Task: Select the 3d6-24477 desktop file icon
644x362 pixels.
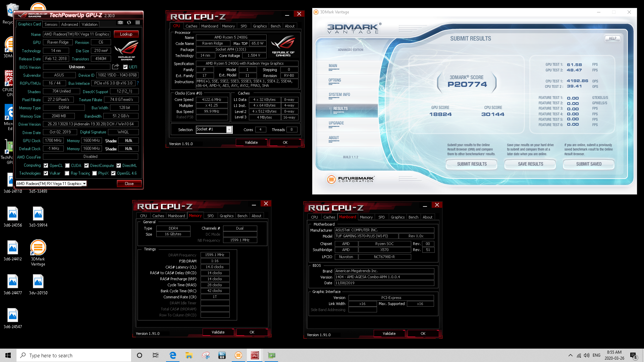Action: (13, 285)
